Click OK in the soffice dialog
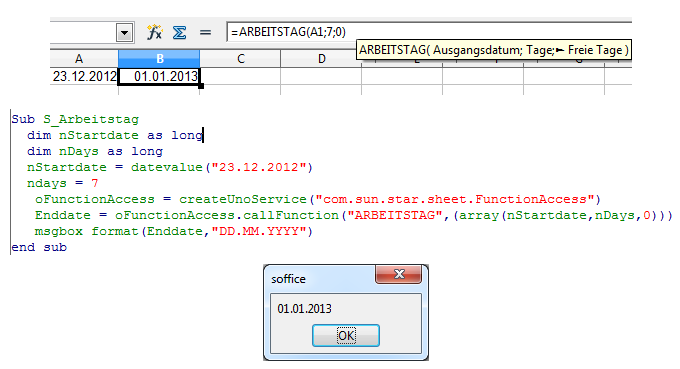 [346, 336]
